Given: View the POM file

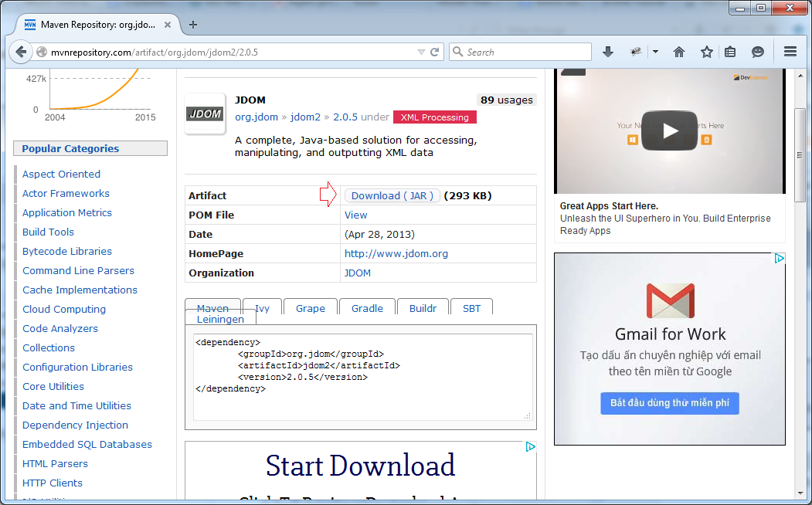Looking at the screenshot, I should pyautogui.click(x=355, y=215).
